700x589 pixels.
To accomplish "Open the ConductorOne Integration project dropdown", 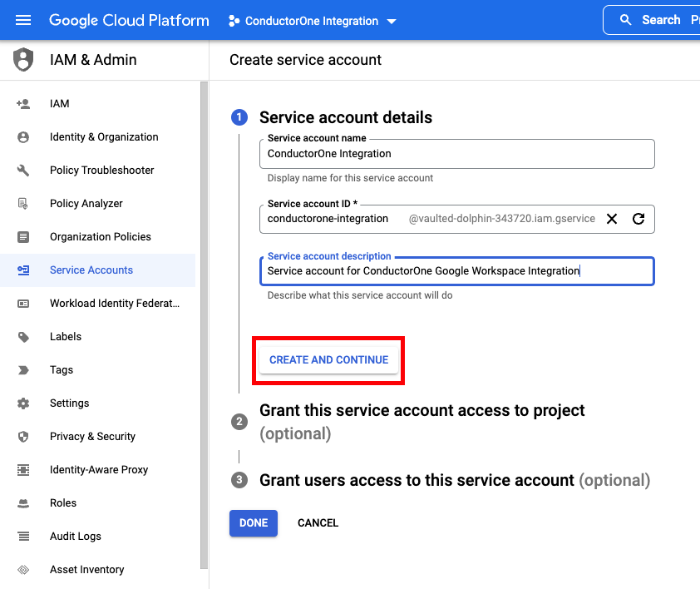I will [x=312, y=21].
